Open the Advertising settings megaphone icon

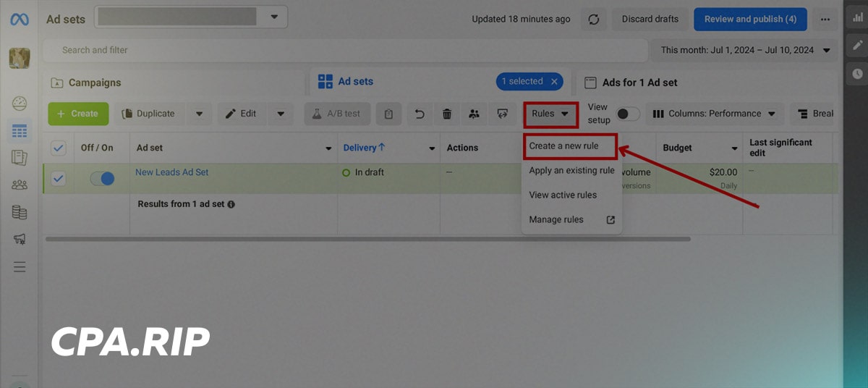click(x=20, y=239)
